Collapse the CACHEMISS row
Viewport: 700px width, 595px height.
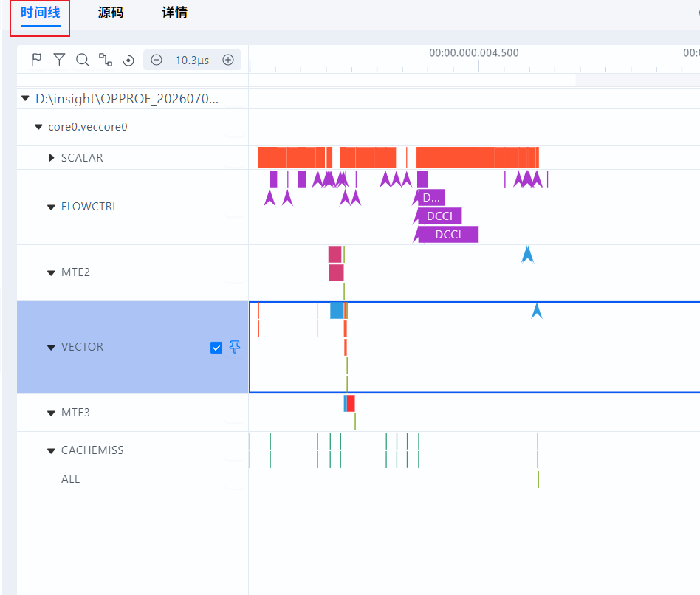[52, 451]
